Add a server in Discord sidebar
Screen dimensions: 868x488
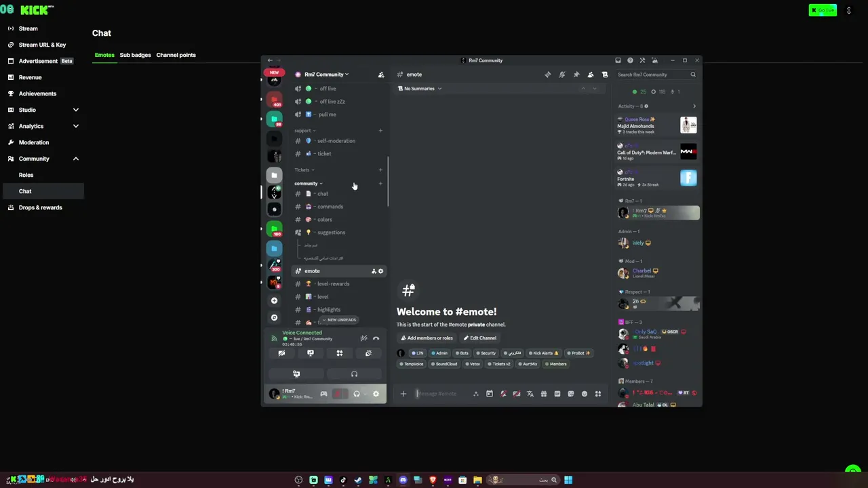pyautogui.click(x=274, y=300)
